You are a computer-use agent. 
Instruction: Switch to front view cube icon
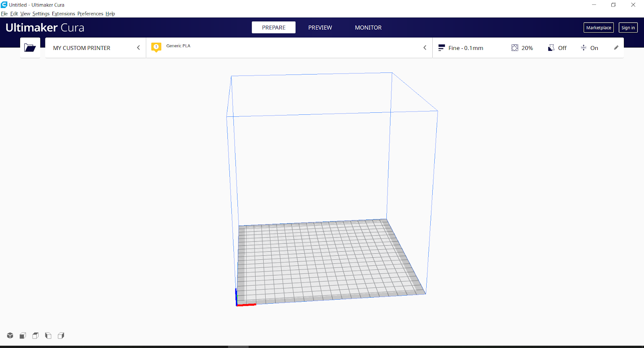point(23,336)
